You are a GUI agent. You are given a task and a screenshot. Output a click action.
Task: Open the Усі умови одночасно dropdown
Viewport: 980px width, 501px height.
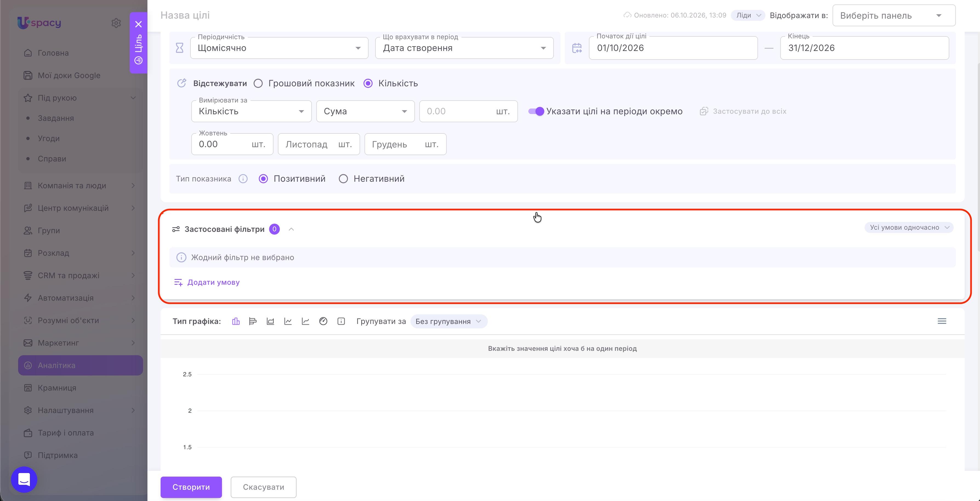point(909,227)
